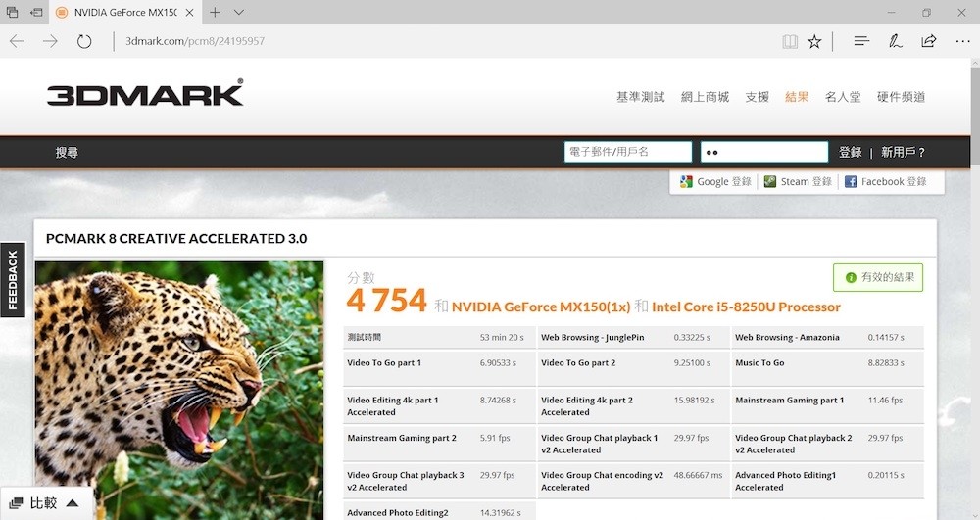The height and width of the screenshot is (520, 980).
Task: Sign in with Steam 登錄
Action: [x=798, y=181]
